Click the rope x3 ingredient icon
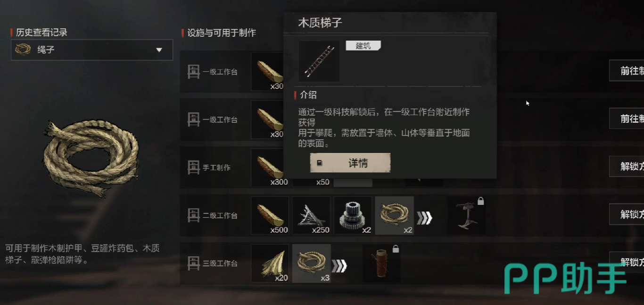Screen dimensions: 644x305 click(x=311, y=263)
